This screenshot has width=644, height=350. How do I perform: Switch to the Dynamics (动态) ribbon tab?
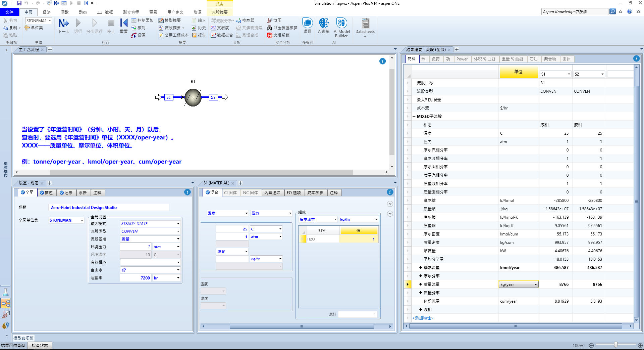pos(83,12)
